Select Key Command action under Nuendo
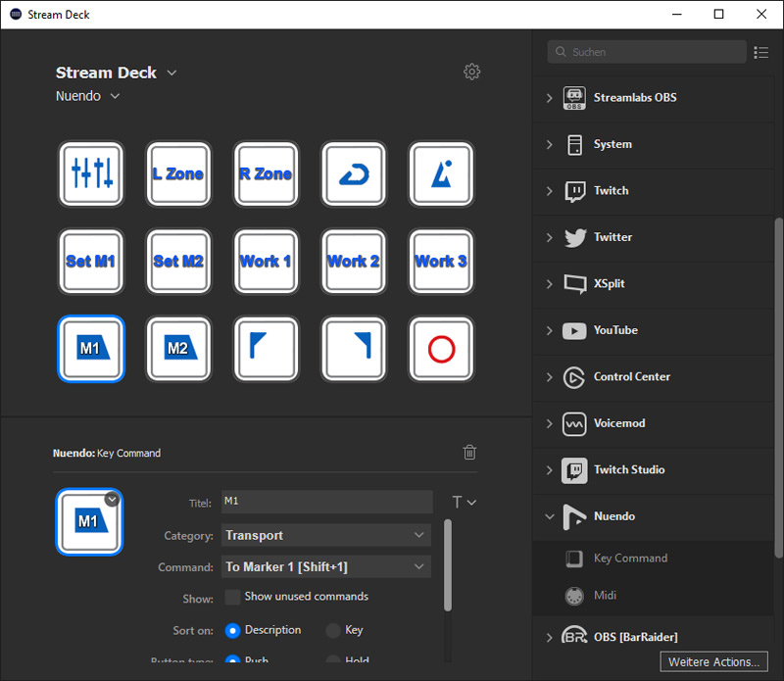The image size is (784, 681). pos(630,558)
